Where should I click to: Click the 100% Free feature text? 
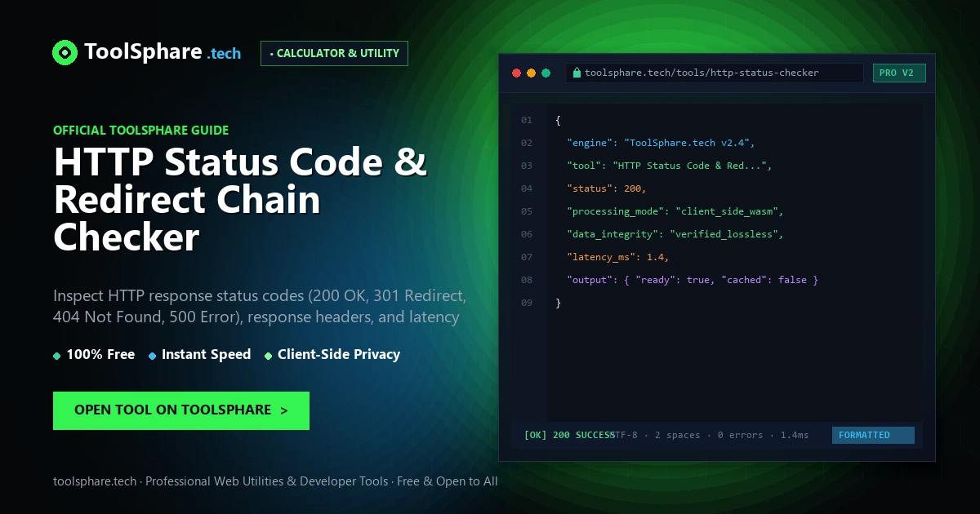pyautogui.click(x=100, y=355)
